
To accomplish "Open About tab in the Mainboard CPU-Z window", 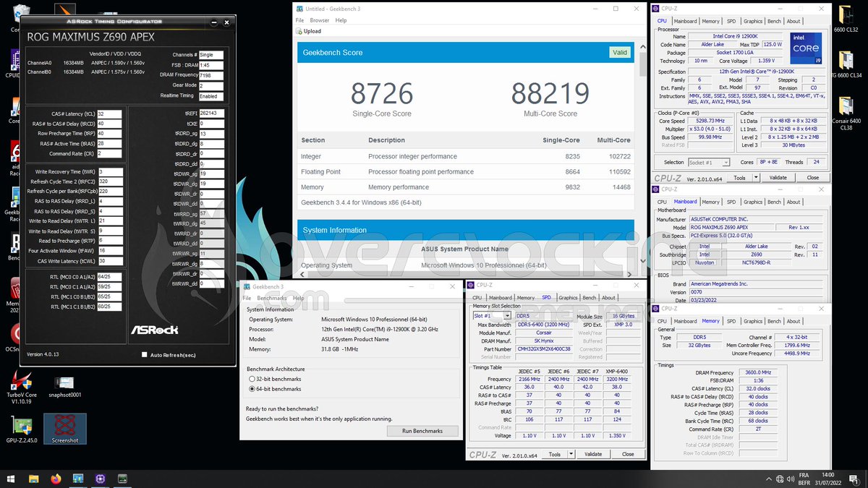I will [793, 202].
